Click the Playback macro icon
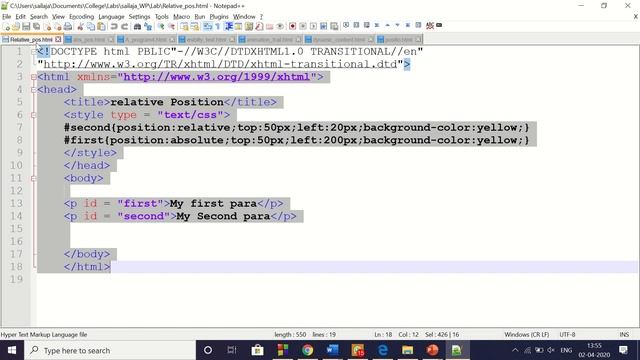Viewport: 640px width, 360px height. 313,27
